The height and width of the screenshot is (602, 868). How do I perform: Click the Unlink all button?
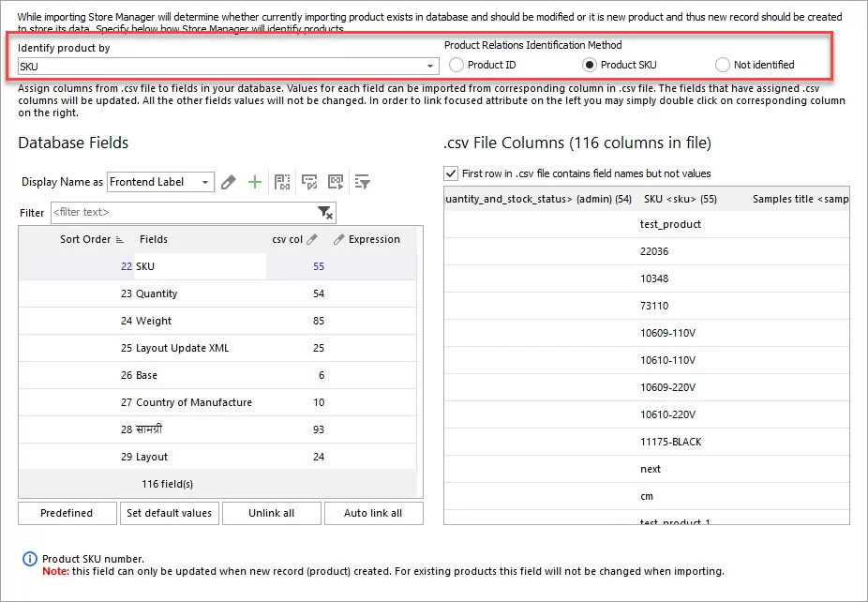point(271,513)
